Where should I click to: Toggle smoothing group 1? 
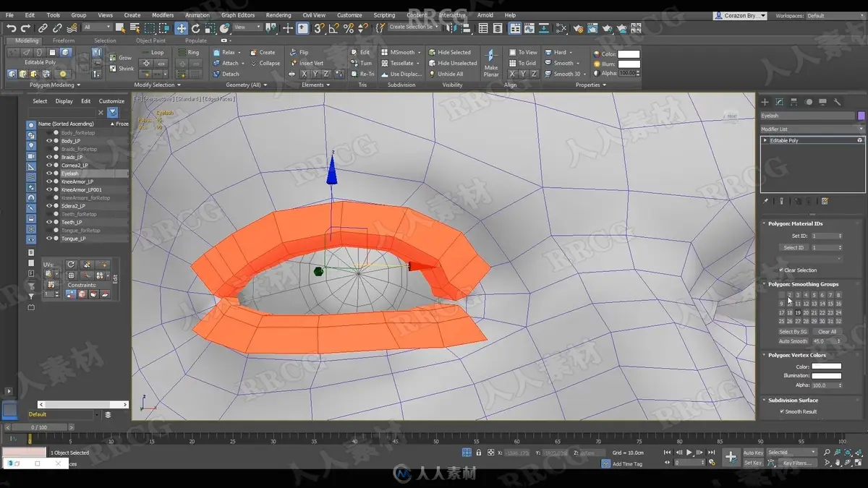click(782, 295)
